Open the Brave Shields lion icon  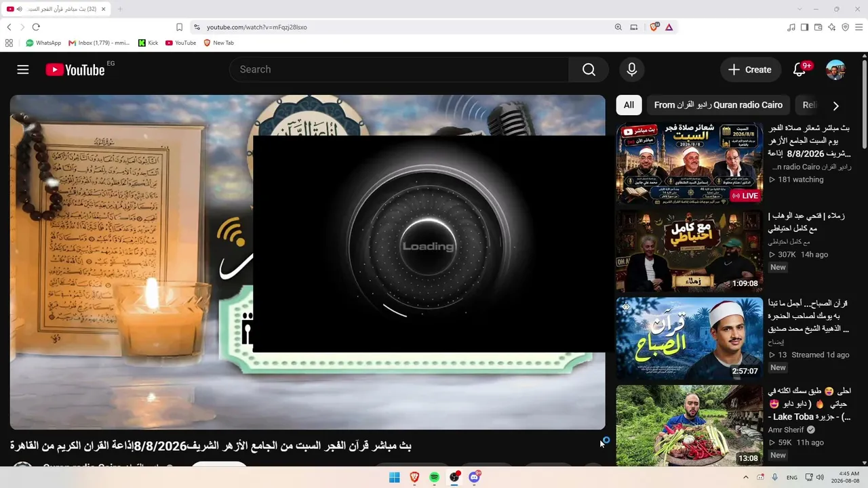(654, 27)
